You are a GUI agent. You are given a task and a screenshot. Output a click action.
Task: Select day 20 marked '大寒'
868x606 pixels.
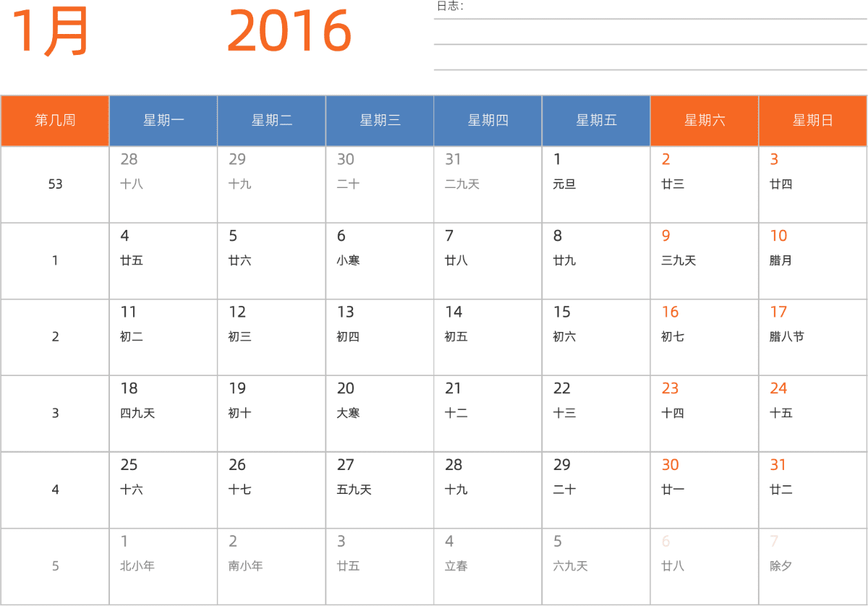(380, 414)
